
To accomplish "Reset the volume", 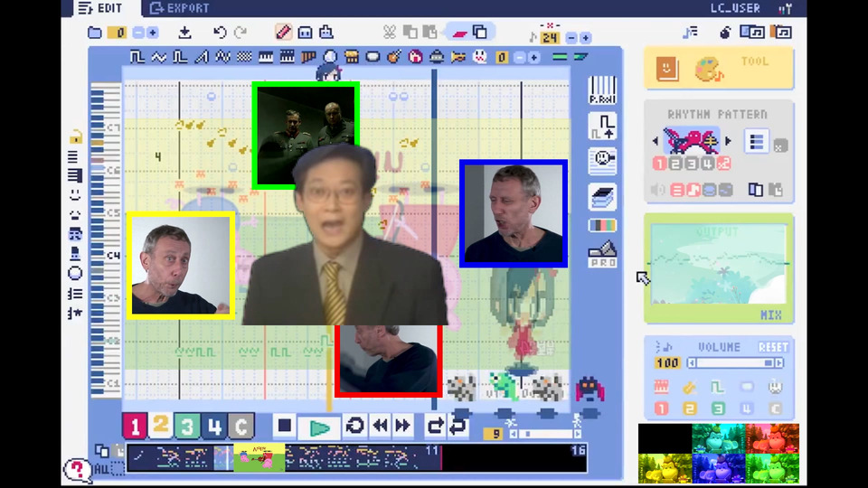I will tap(773, 347).
